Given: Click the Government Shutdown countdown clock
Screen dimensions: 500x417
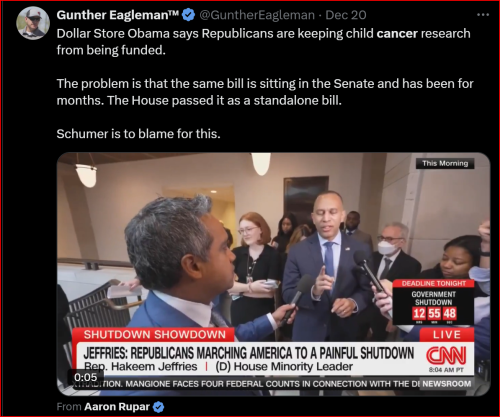Looking at the screenshot, I should 434,302.
